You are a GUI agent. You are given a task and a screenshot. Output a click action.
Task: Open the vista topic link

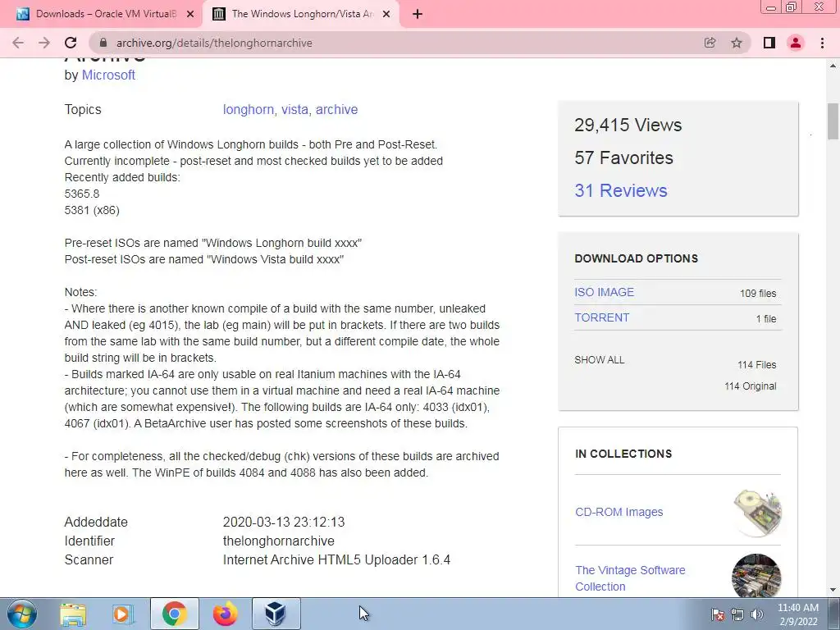point(294,109)
